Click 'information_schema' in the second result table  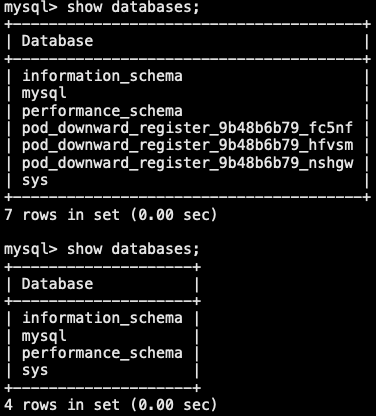click(x=102, y=318)
